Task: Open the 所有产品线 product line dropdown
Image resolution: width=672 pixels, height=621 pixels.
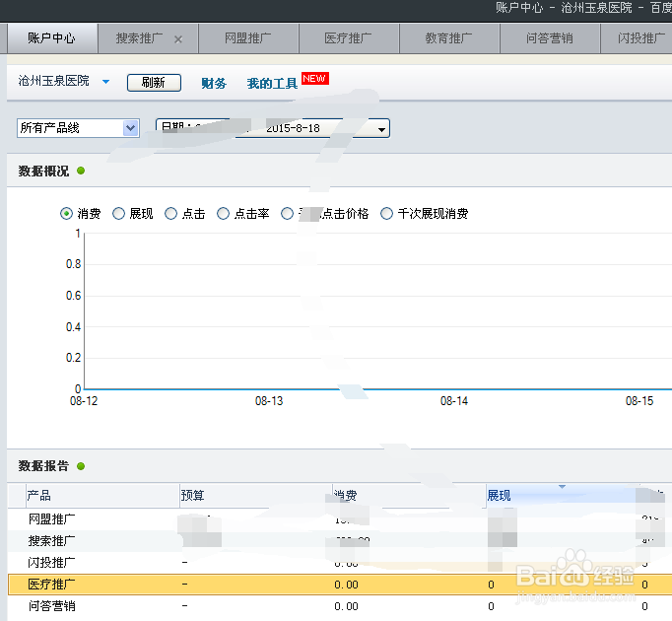Action: click(x=78, y=128)
